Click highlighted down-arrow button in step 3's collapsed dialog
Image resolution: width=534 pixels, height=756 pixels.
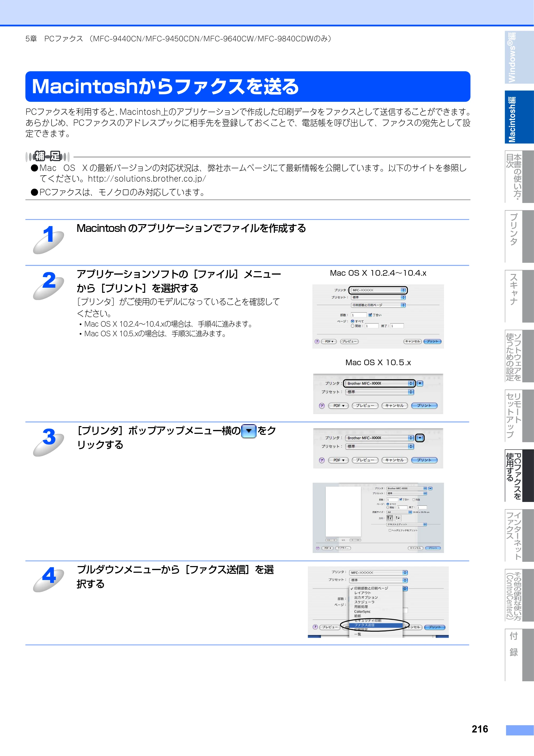click(x=420, y=438)
